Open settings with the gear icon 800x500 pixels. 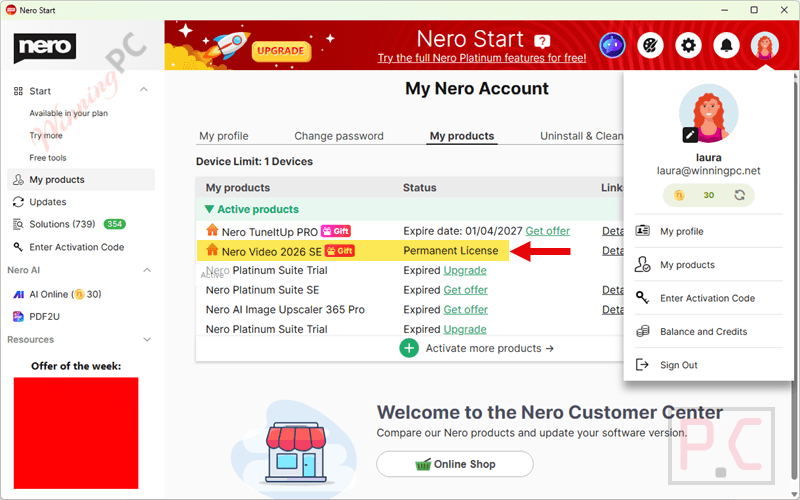pyautogui.click(x=688, y=45)
